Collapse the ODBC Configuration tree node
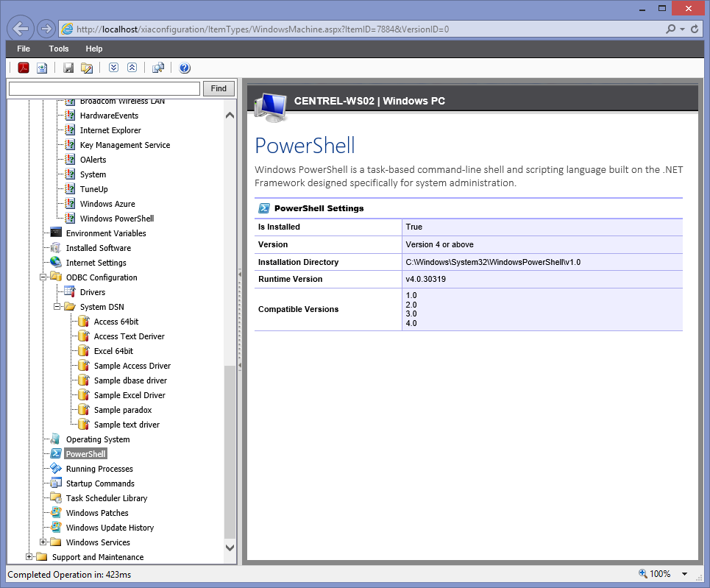Screen dimensions: 710x588 (x=43, y=277)
